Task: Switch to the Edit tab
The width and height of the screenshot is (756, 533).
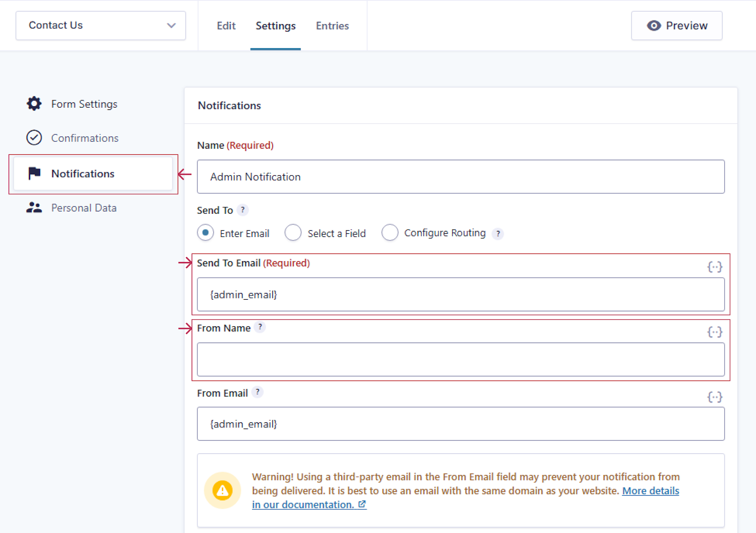Action: tap(226, 26)
